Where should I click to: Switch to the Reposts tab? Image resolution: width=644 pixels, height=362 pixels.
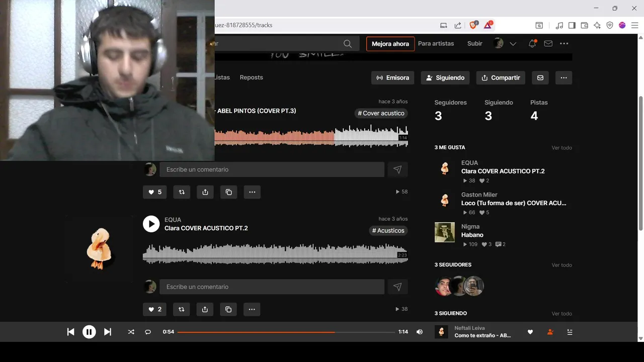(x=251, y=77)
